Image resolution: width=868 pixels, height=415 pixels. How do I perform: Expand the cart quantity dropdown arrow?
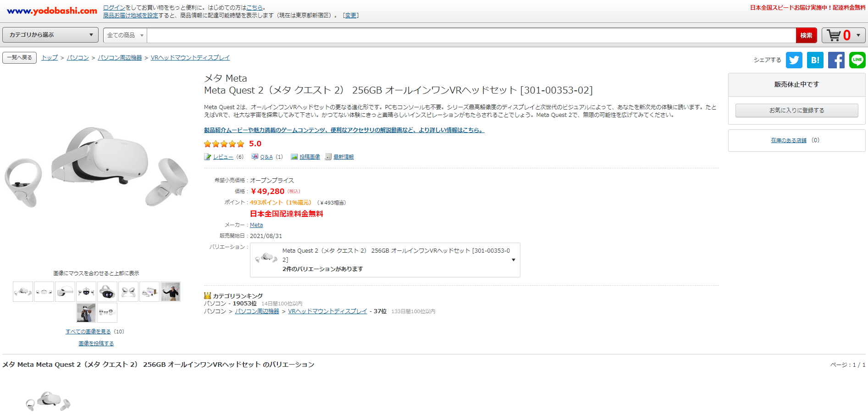click(x=859, y=35)
